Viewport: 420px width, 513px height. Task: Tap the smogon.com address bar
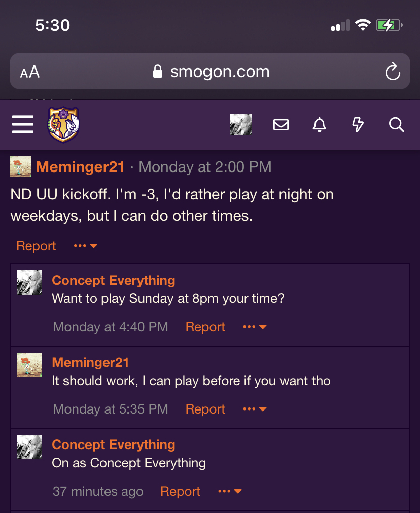[210, 72]
